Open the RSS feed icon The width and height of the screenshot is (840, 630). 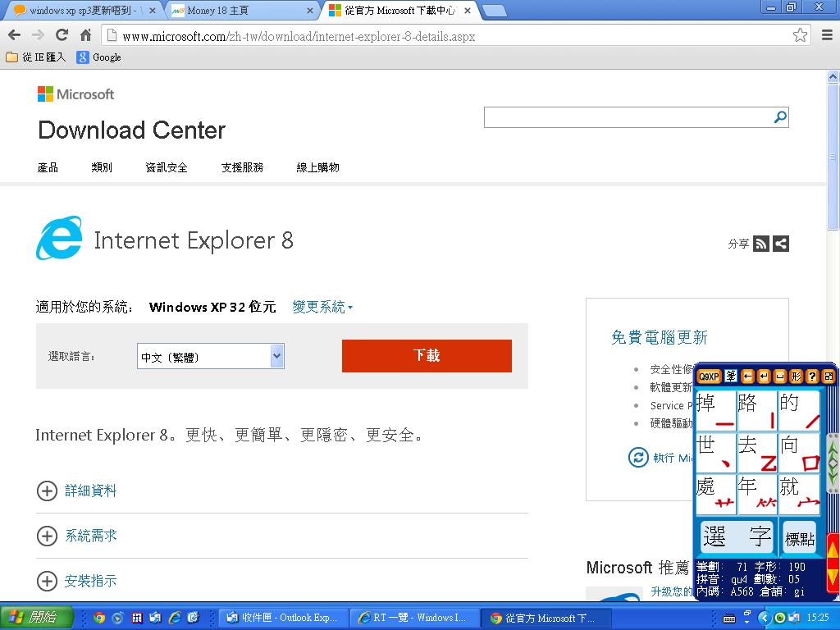[x=761, y=244]
